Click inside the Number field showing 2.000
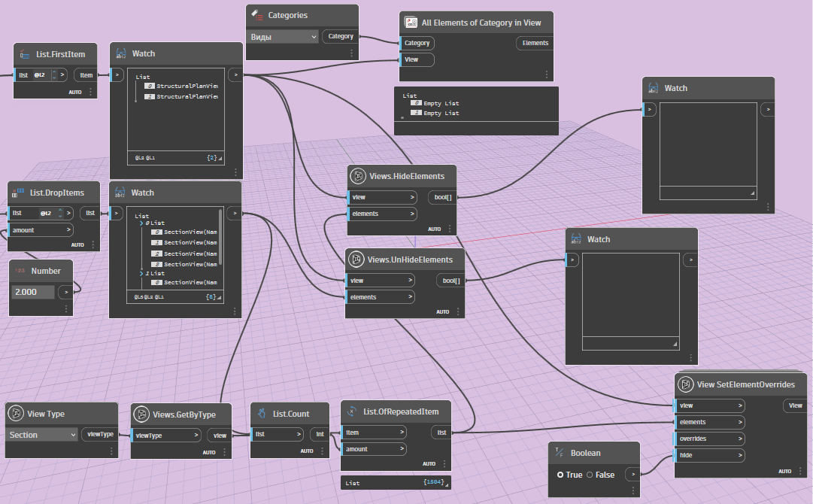 tap(34, 292)
